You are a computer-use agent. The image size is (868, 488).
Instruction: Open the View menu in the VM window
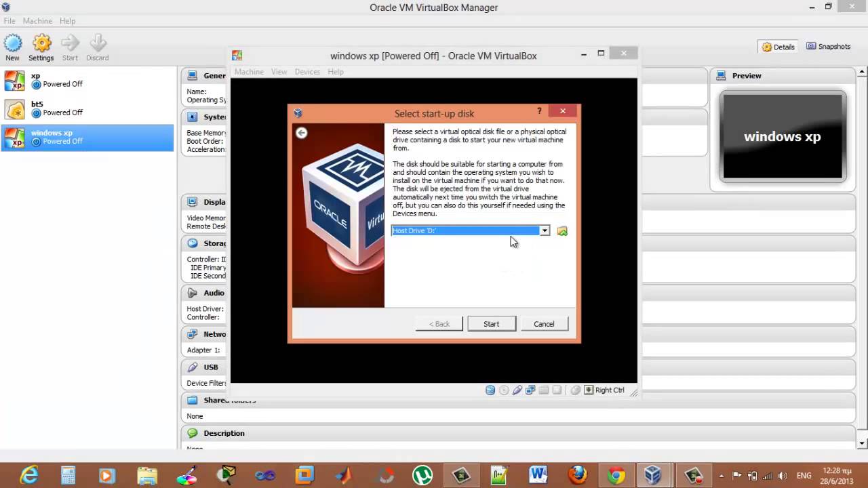(279, 72)
